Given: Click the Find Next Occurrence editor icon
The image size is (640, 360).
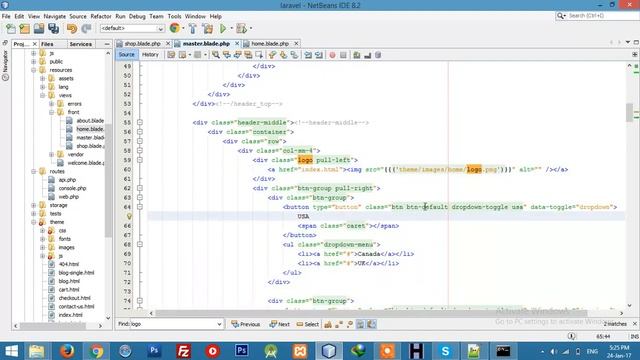Looking at the screenshot, I should [x=237, y=55].
